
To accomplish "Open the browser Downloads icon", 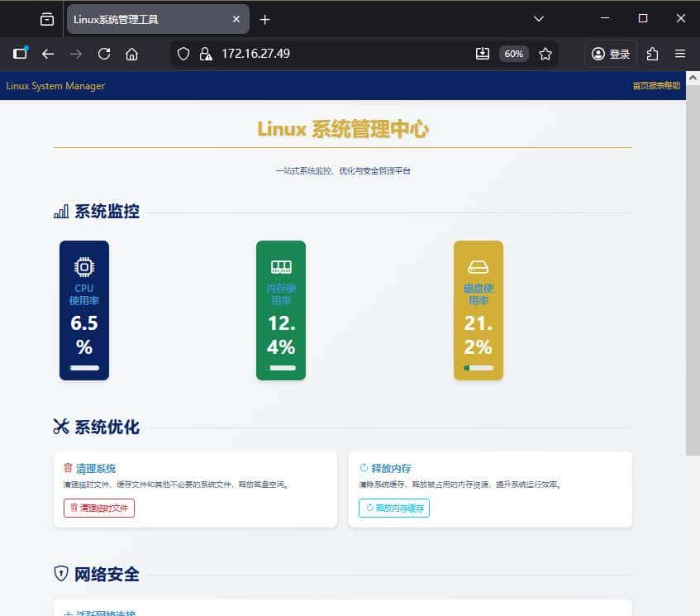I will pos(483,53).
